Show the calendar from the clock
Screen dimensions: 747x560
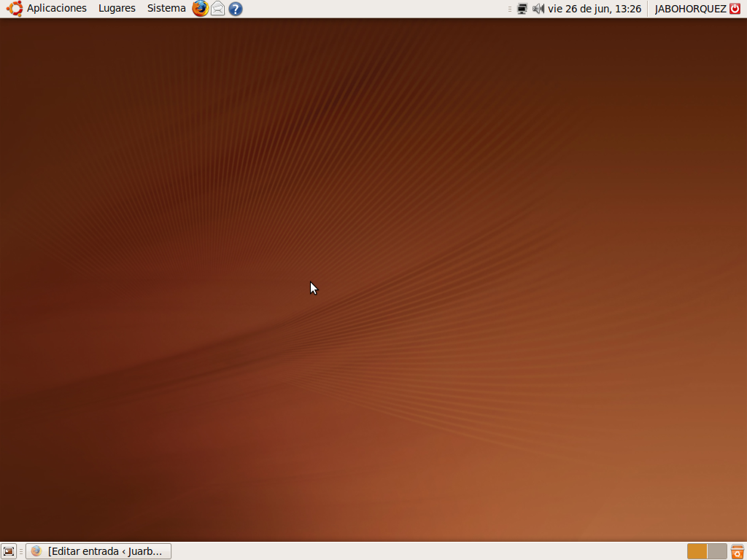594,9
